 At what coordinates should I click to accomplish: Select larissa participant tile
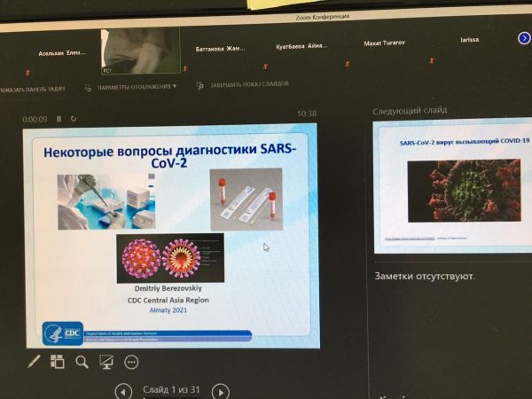[x=469, y=42]
